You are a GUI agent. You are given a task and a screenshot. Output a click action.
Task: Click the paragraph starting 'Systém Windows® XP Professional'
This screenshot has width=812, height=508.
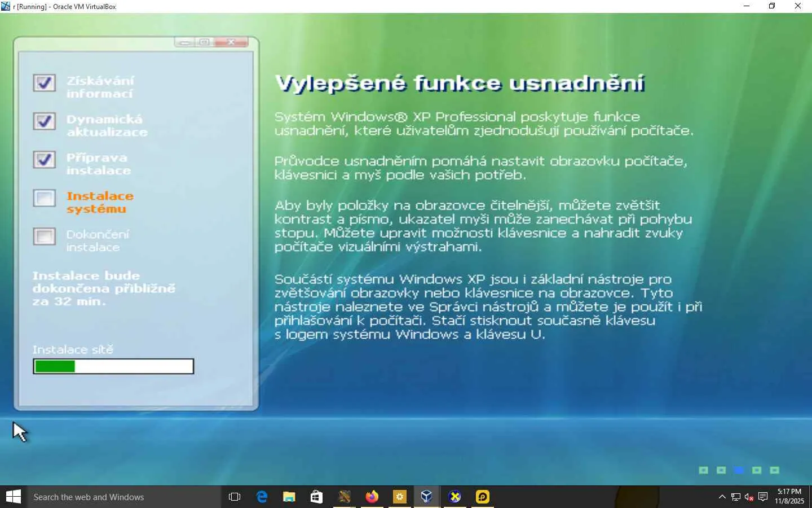point(484,124)
